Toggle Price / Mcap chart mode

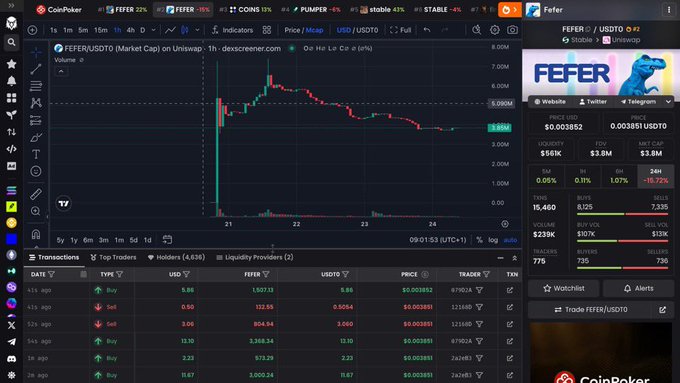click(x=304, y=30)
